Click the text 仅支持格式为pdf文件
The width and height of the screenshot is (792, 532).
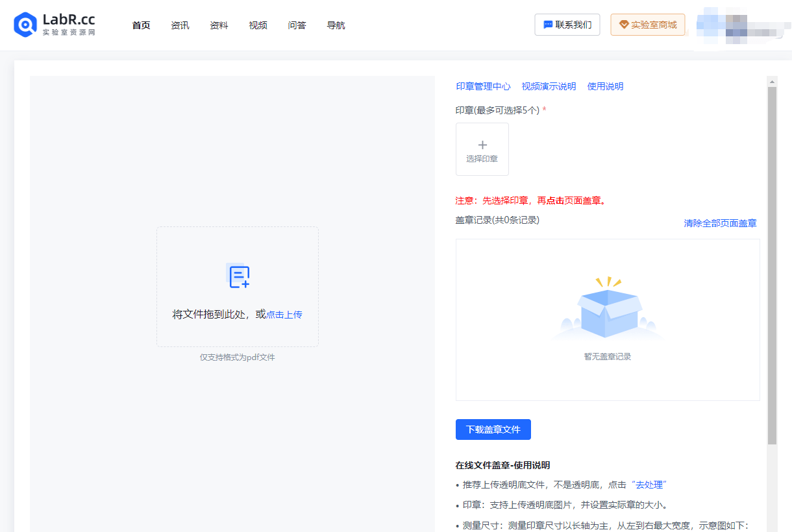coord(238,357)
